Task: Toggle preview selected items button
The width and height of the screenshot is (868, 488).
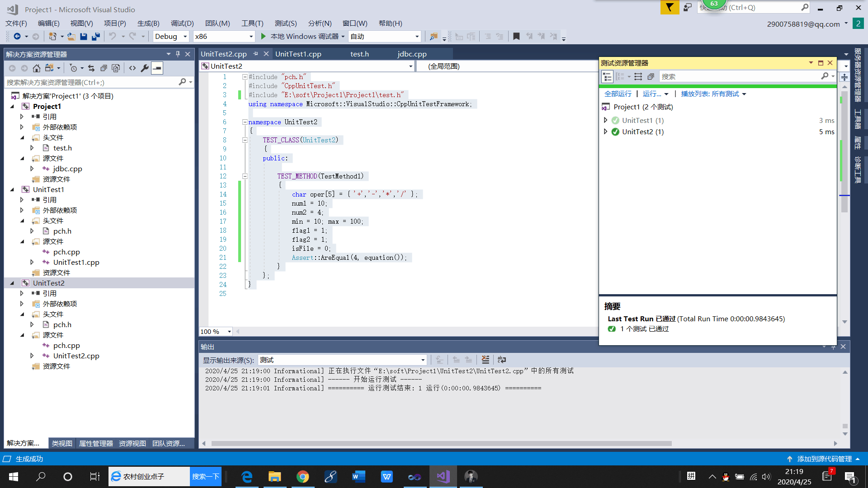Action: click(157, 68)
